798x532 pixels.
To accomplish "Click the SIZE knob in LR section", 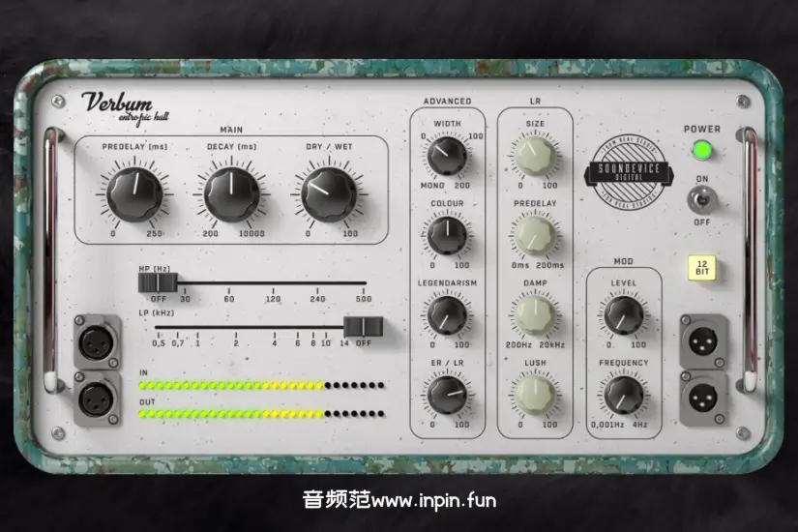I will tap(535, 156).
